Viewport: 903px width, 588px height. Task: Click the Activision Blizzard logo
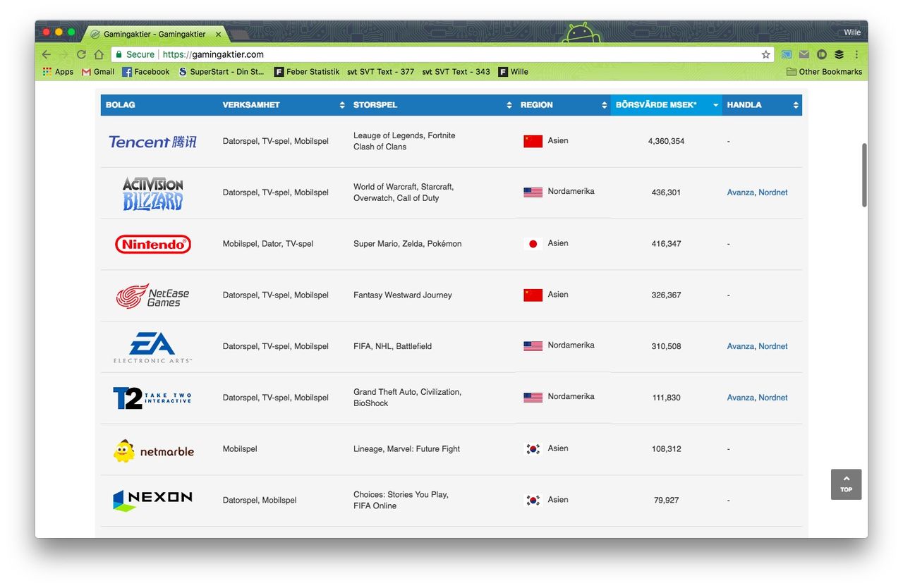pos(152,193)
